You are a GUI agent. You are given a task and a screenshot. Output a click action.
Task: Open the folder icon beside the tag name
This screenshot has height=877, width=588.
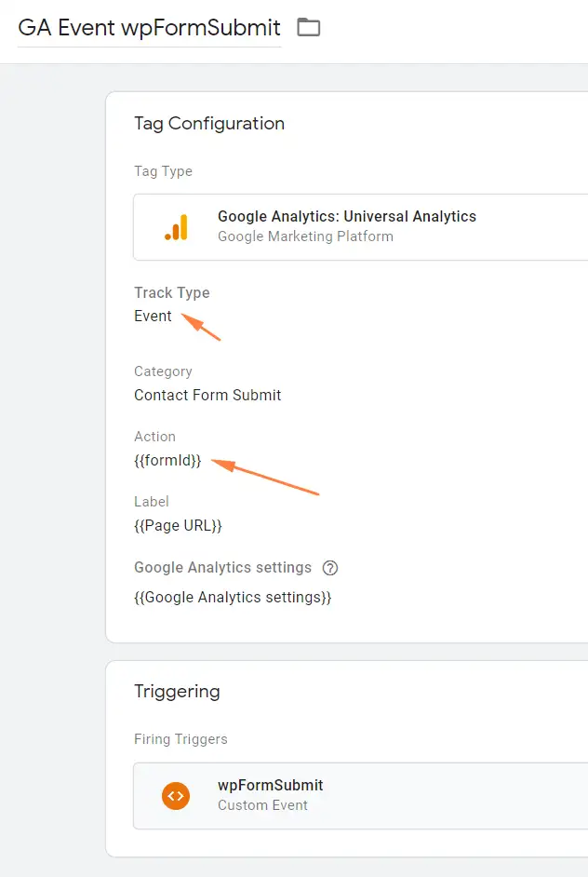pos(308,27)
